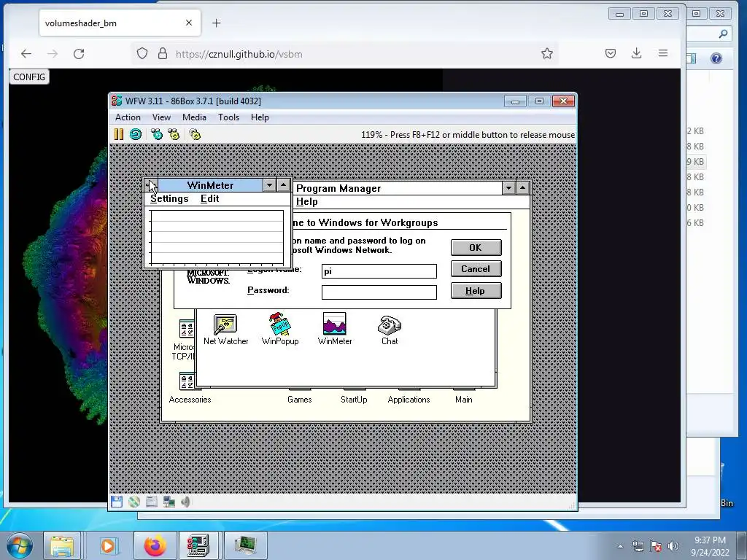Open Windows Explorer from taskbar
747x560 pixels.
click(x=62, y=545)
